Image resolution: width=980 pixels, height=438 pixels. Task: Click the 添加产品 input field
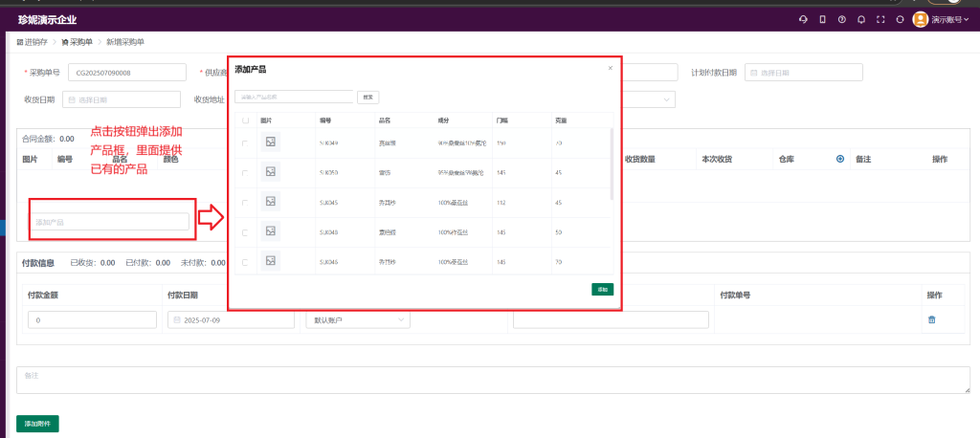[110, 222]
